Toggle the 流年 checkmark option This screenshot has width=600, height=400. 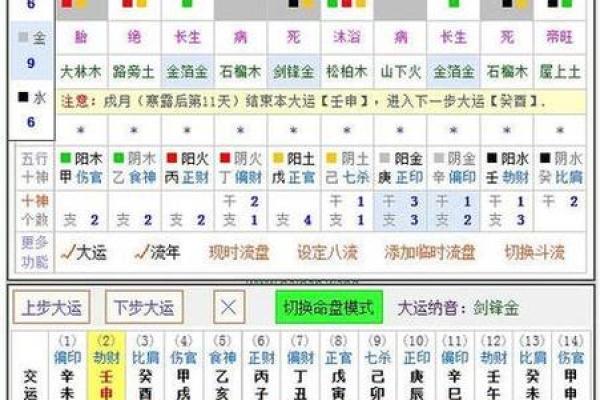tap(157, 253)
